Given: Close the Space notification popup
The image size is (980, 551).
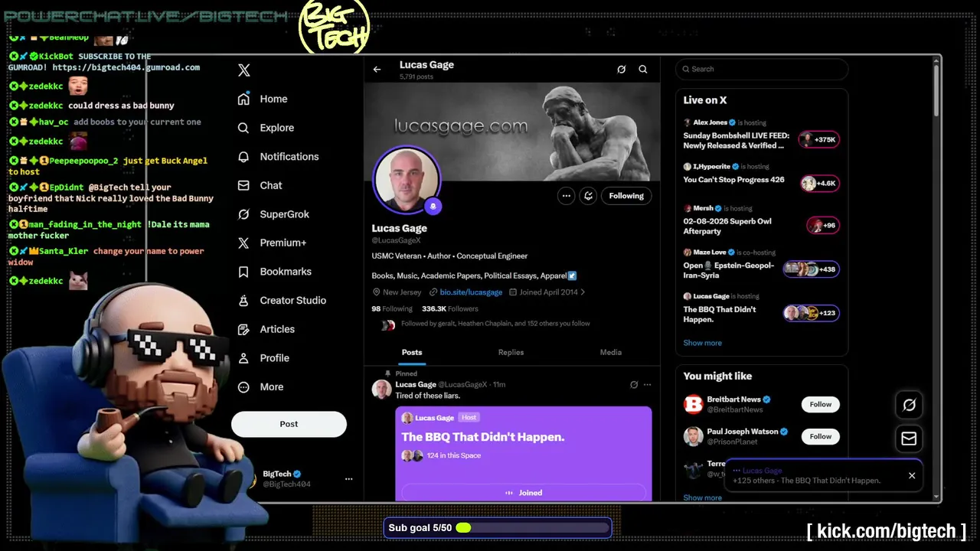Looking at the screenshot, I should (912, 476).
